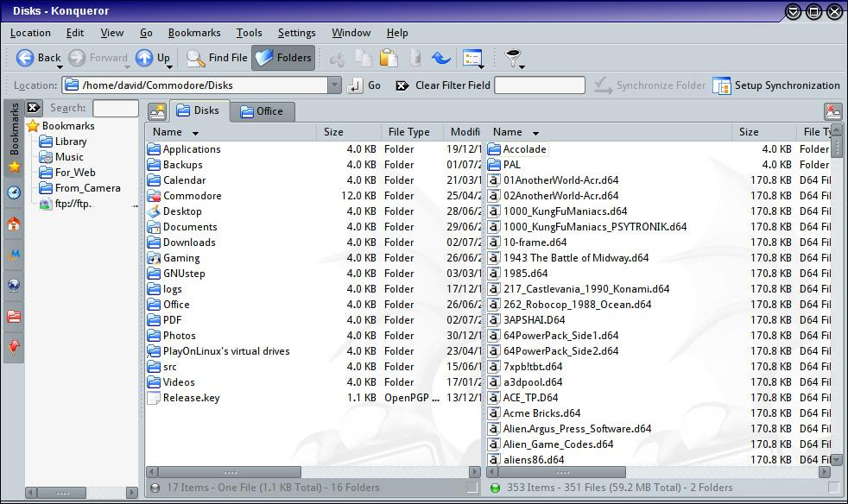
Task: Switch to the Office tab
Action: (x=263, y=111)
